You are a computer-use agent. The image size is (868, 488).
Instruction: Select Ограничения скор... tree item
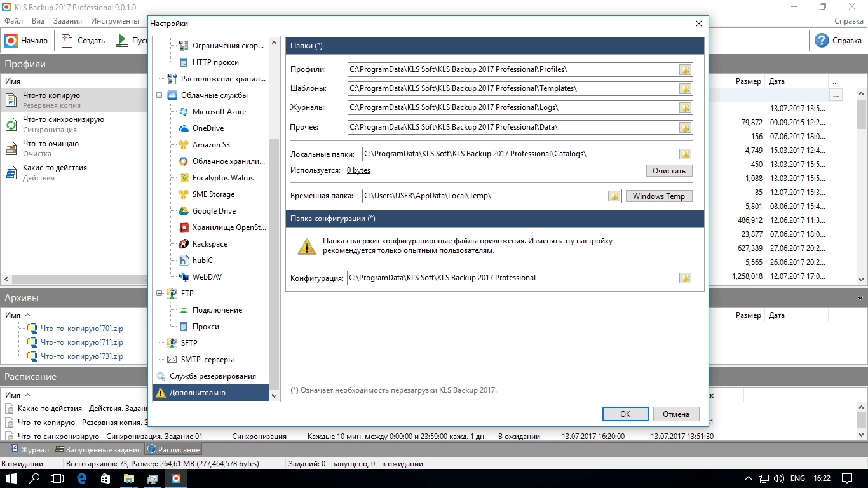coord(229,46)
